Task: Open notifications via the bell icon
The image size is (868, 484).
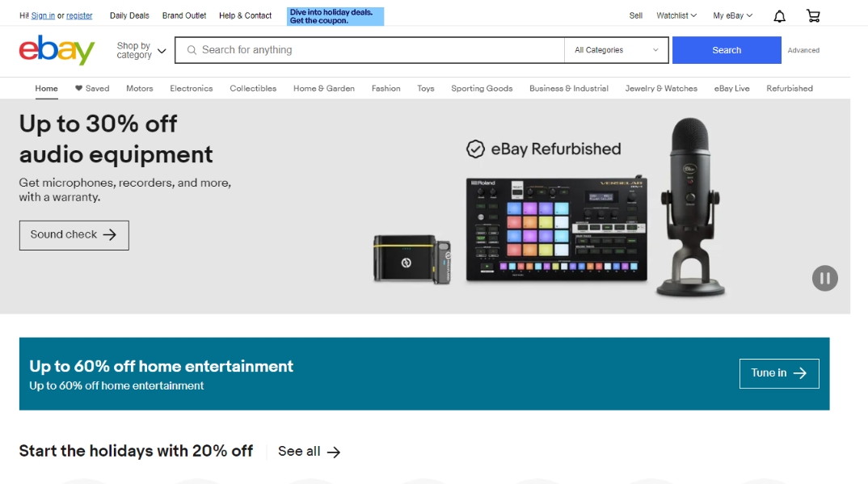Action: (x=778, y=15)
